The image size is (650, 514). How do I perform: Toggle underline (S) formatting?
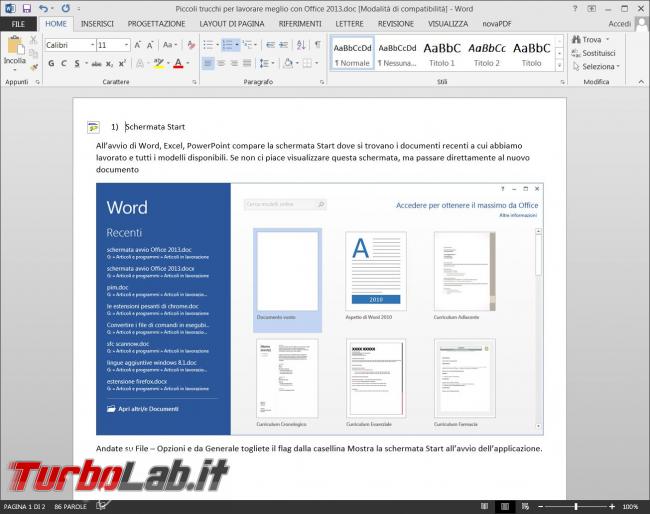77,63
